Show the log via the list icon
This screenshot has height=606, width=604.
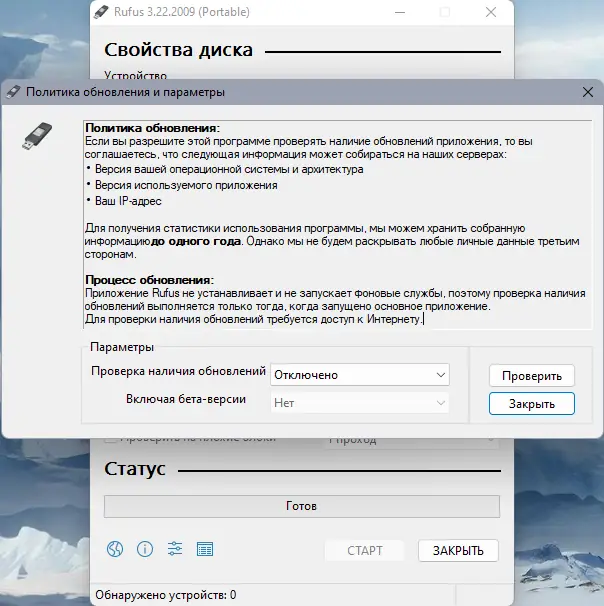pyautogui.click(x=205, y=549)
